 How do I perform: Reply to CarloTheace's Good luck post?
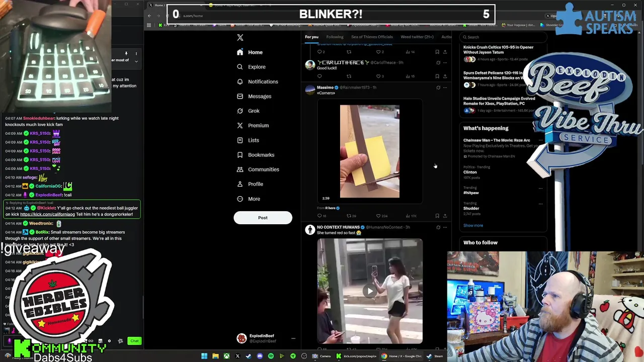[319, 76]
